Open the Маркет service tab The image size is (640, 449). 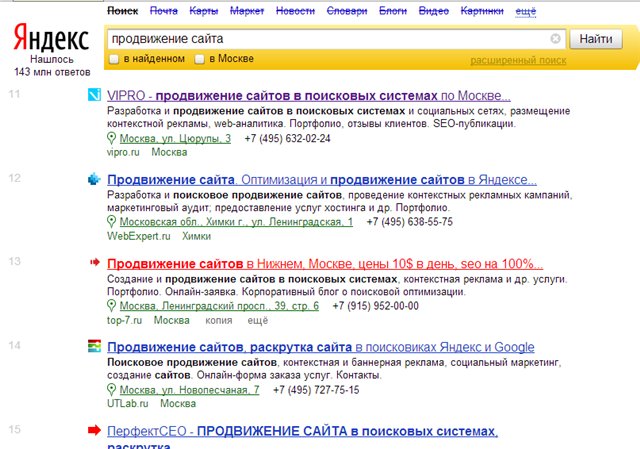click(247, 11)
